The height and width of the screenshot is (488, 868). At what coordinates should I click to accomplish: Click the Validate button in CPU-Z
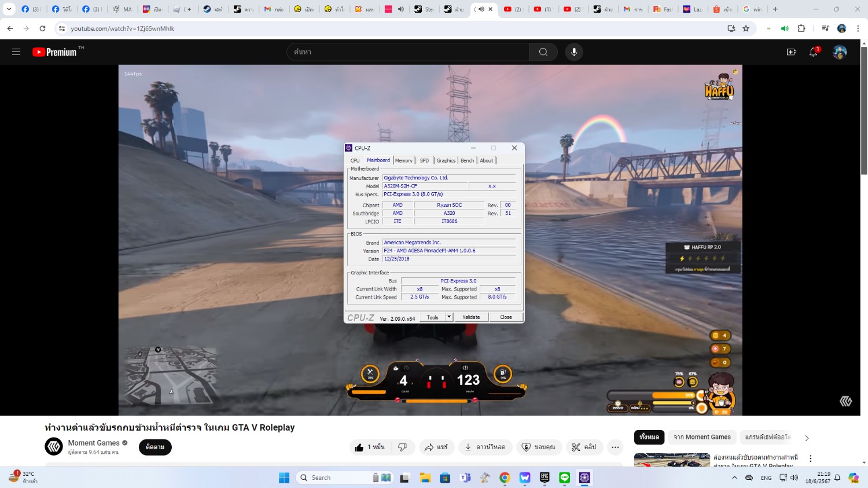click(x=471, y=317)
